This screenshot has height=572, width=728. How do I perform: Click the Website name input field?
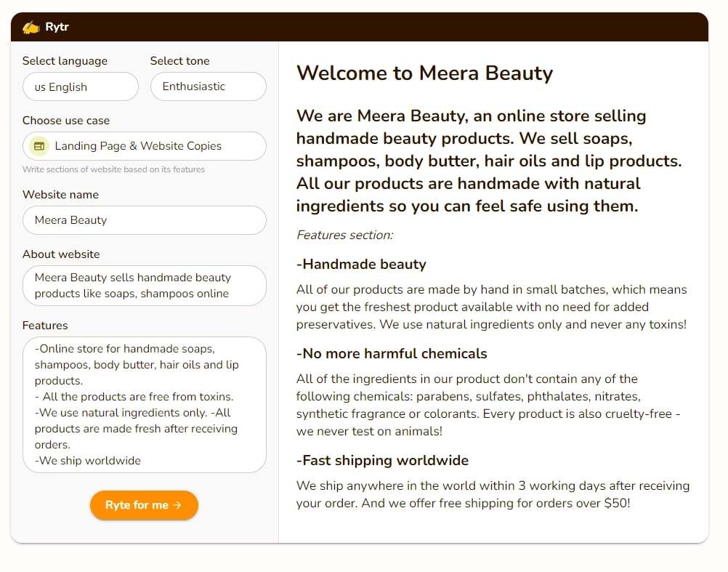145,220
